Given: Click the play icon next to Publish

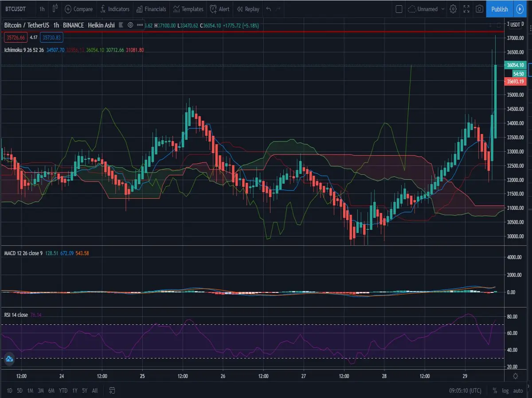Looking at the screenshot, I should 520,9.
